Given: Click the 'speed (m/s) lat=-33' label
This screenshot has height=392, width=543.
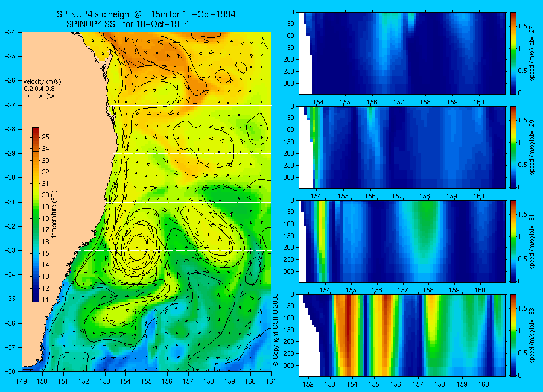Looking at the screenshot, I should 533,335.
